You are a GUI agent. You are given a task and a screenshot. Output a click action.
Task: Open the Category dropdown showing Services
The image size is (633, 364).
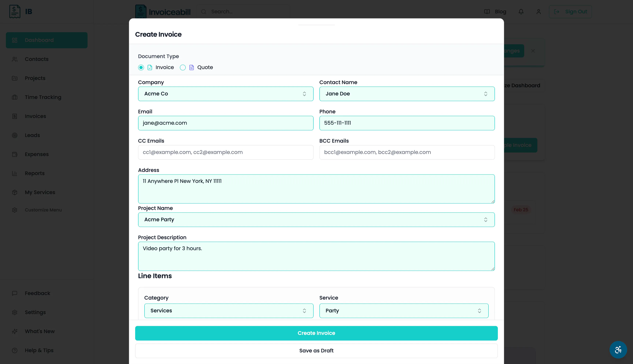(229, 311)
